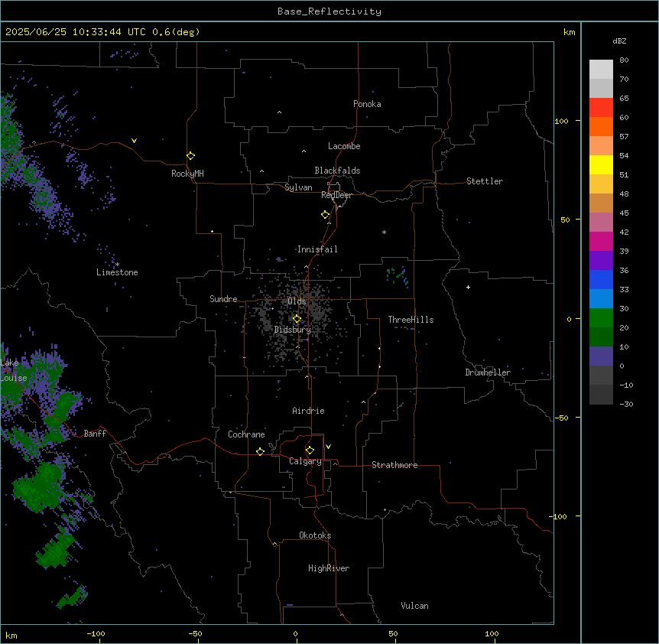This screenshot has height=644, width=659.
Task: Click the dBZ legend heading
Action: click(x=619, y=41)
